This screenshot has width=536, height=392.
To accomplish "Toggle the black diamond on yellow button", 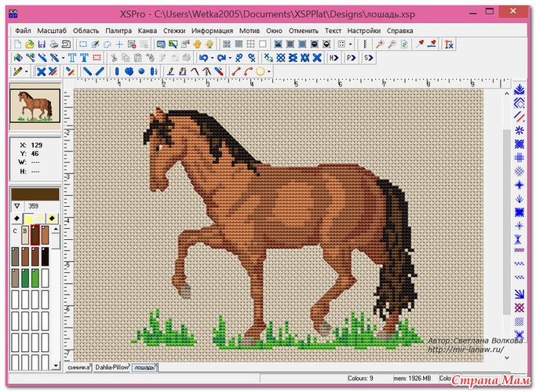I will [52, 218].
